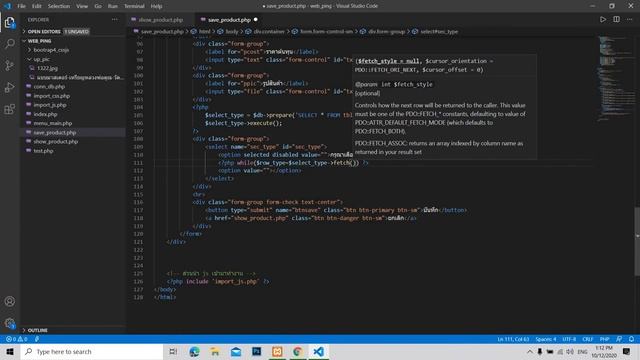This screenshot has width=640, height=360.
Task: Select save_product.php in file tree
Action: (55, 133)
